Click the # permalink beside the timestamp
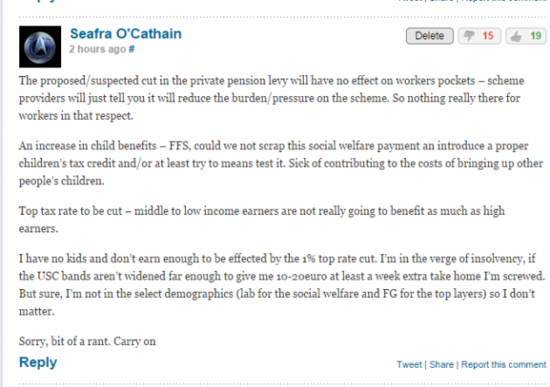The width and height of the screenshot is (550, 387). point(132,49)
